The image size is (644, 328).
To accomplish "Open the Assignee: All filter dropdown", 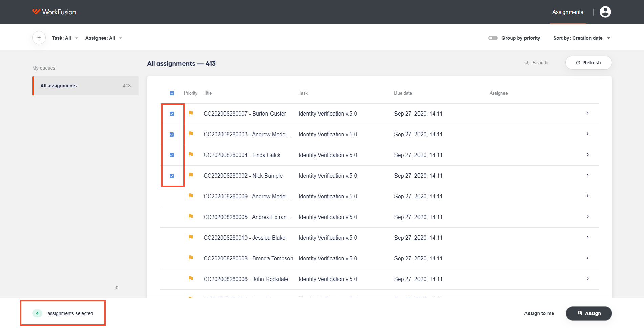I will point(104,38).
